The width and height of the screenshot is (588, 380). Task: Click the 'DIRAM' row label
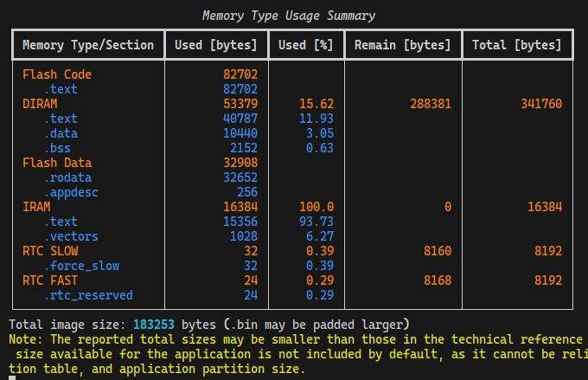click(x=40, y=104)
